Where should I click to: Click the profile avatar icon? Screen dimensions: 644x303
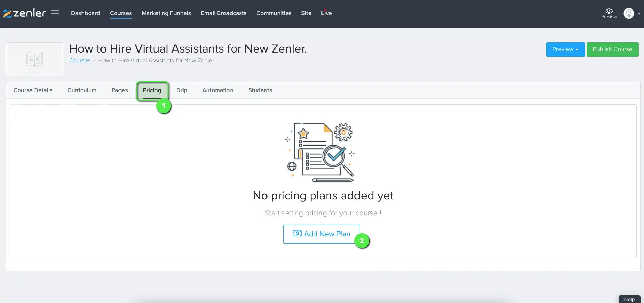(629, 13)
